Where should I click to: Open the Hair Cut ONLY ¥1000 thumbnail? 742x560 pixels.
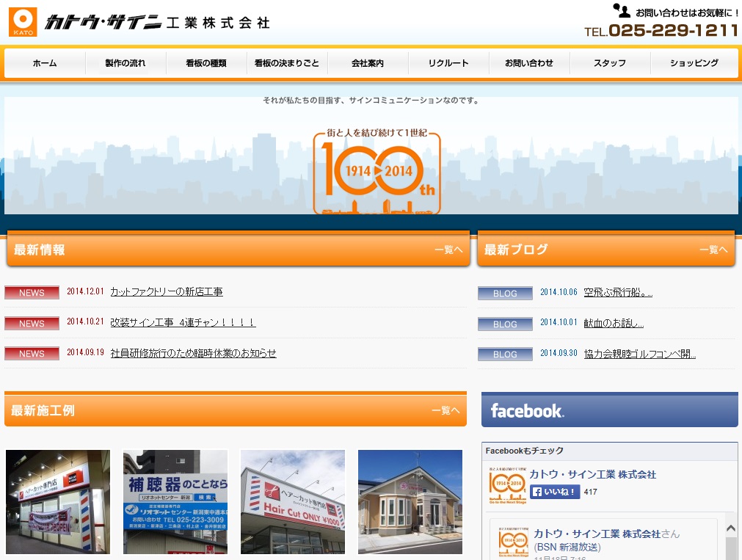(x=292, y=502)
